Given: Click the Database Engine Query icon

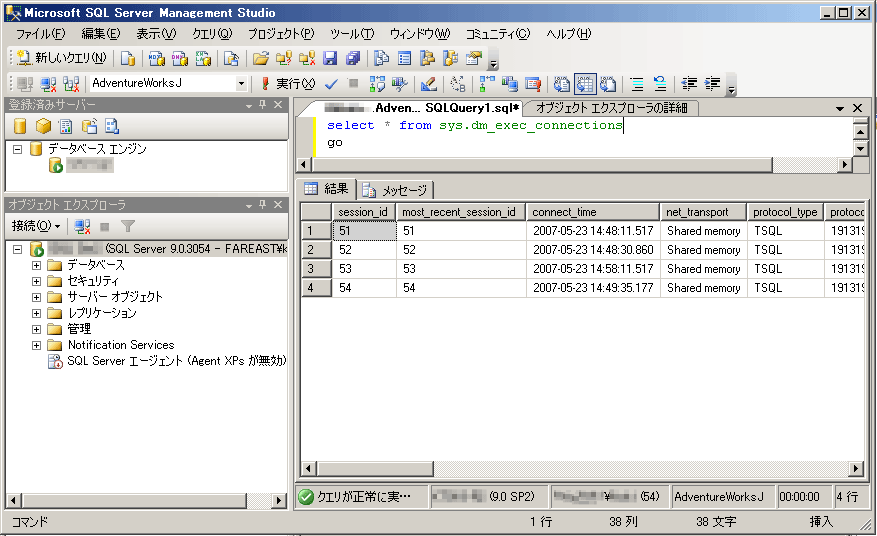Looking at the screenshot, I should tap(128, 58).
